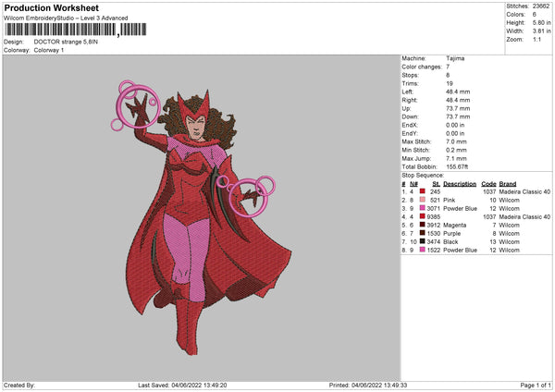Click the swatch beside 1522 Powder Blue
Viewport: 555px width, 392px height.
coord(423,250)
